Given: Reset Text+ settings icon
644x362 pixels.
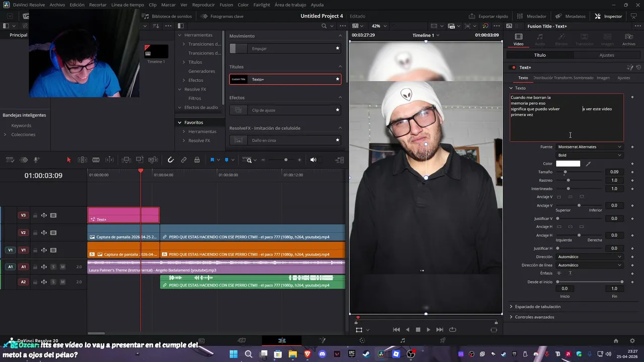Looking at the screenshot, I should 638,67.
